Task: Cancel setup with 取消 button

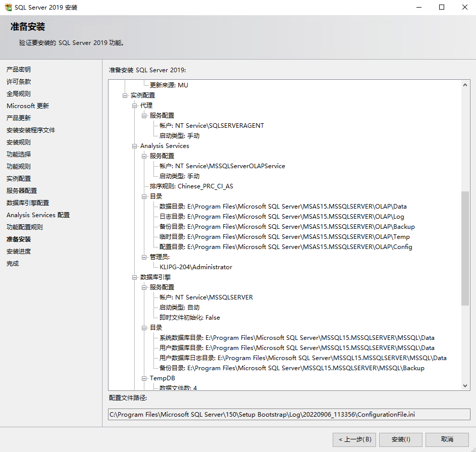Action: [447, 439]
